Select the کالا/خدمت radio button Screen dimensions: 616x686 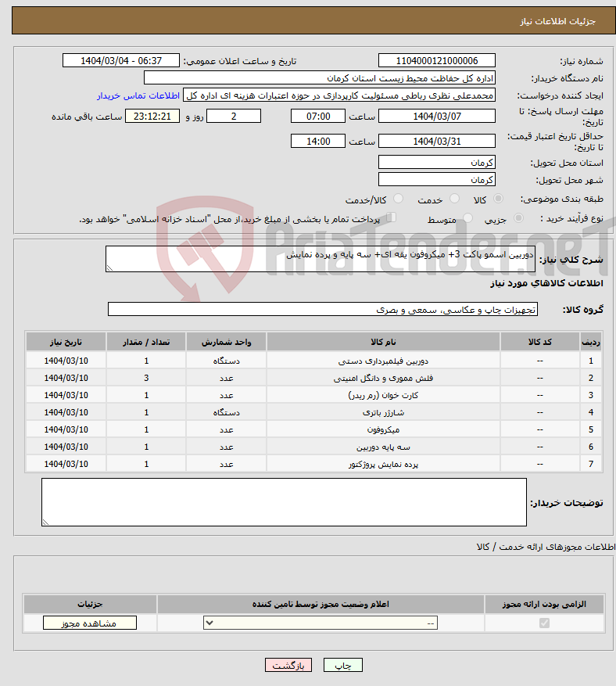point(398,199)
